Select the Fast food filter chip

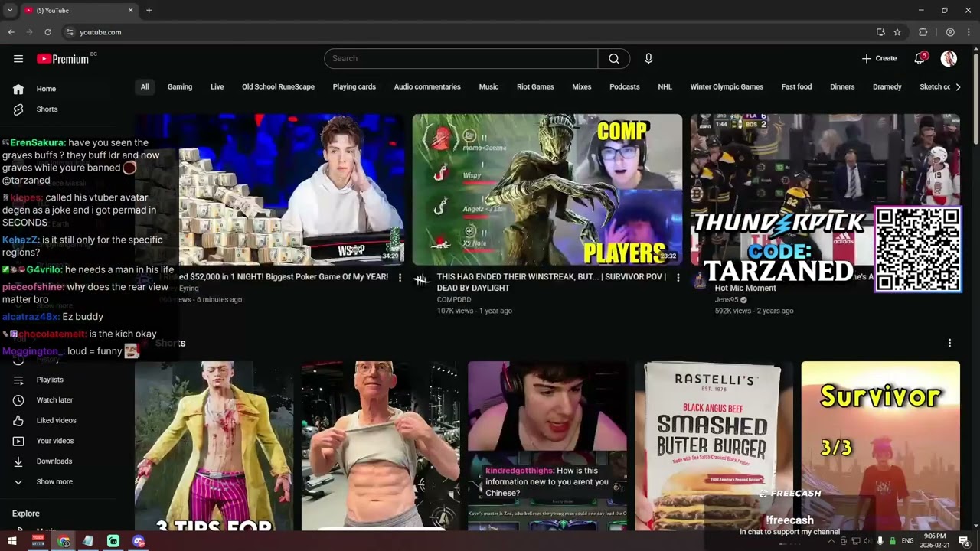[x=796, y=87]
